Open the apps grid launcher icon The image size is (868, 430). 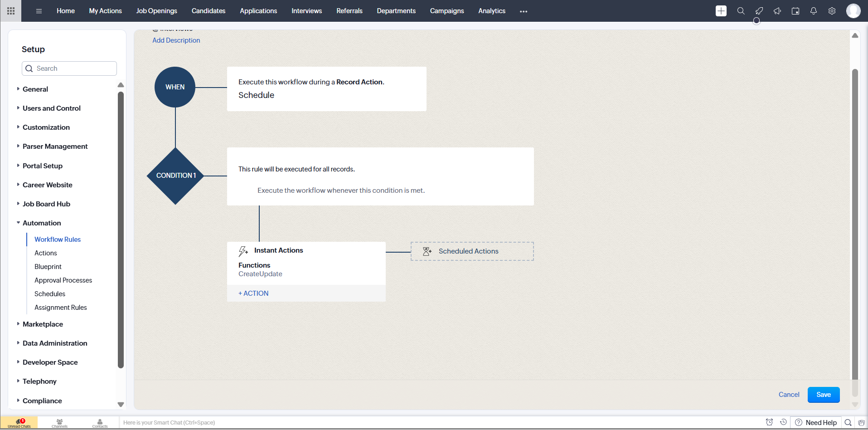pyautogui.click(x=11, y=11)
